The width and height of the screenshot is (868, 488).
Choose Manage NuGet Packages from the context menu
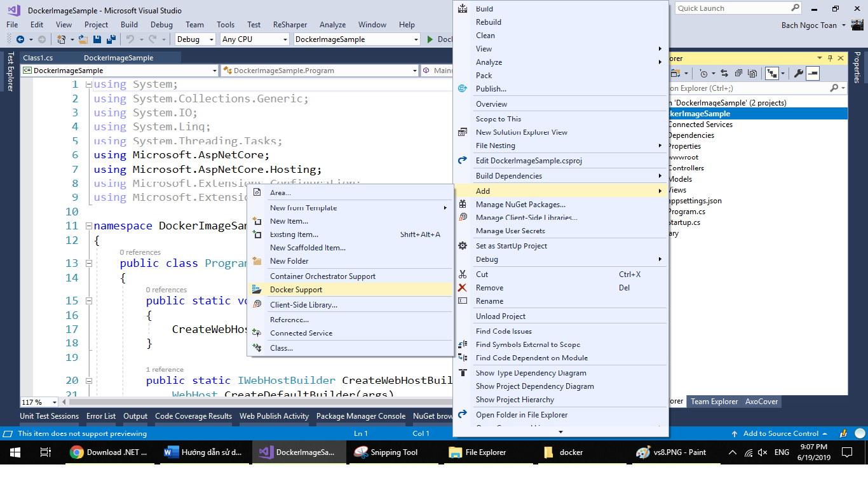pos(520,205)
